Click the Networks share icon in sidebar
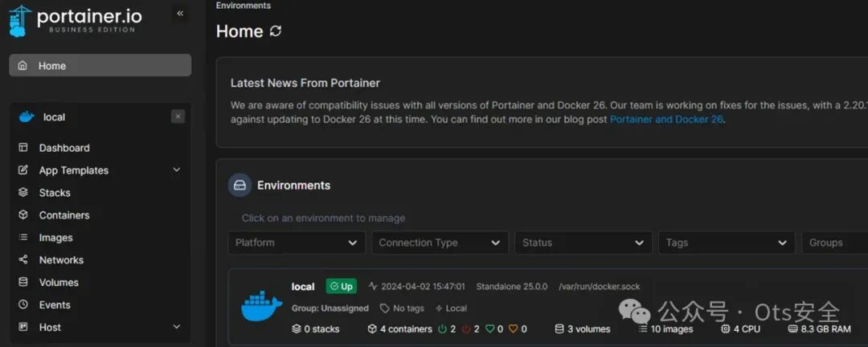 23,259
